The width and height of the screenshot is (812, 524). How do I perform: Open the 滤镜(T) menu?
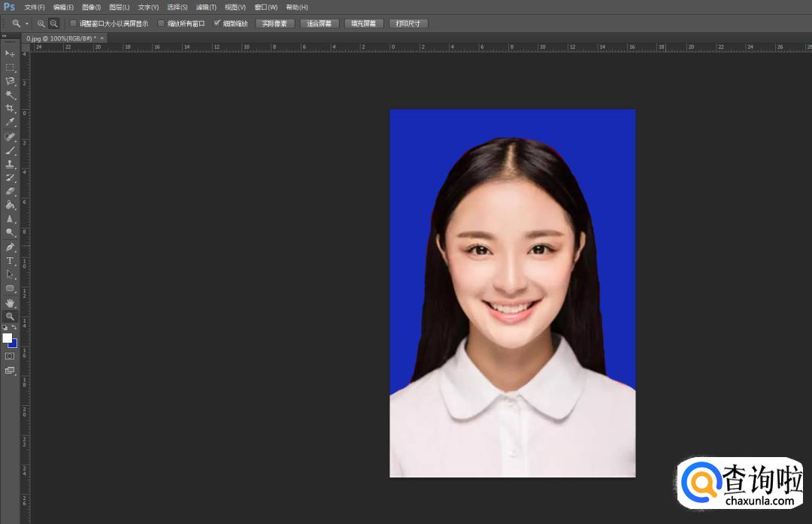click(x=206, y=7)
